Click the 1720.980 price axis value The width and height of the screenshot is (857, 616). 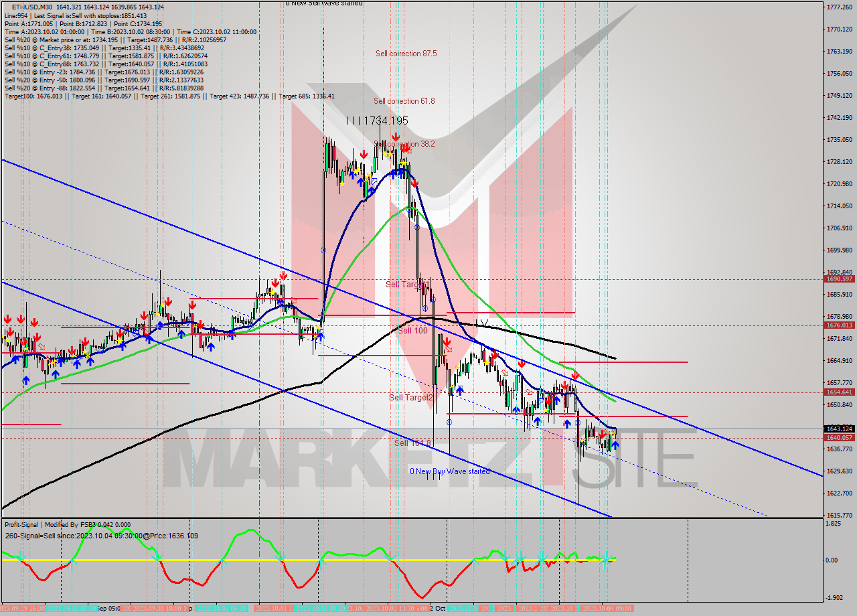(x=839, y=183)
